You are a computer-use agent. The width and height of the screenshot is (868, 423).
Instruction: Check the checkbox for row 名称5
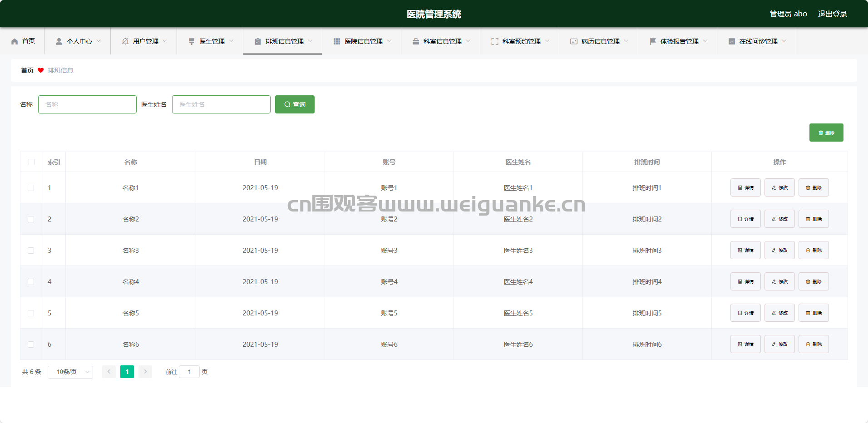(x=31, y=313)
